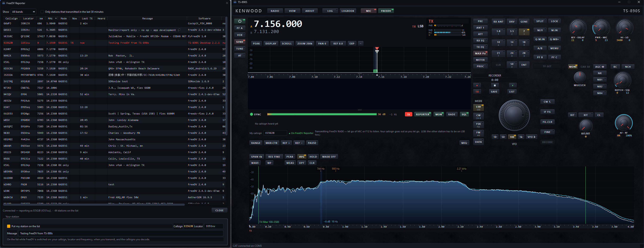Start recording with the red record button
644x248 pixels.
477,85
